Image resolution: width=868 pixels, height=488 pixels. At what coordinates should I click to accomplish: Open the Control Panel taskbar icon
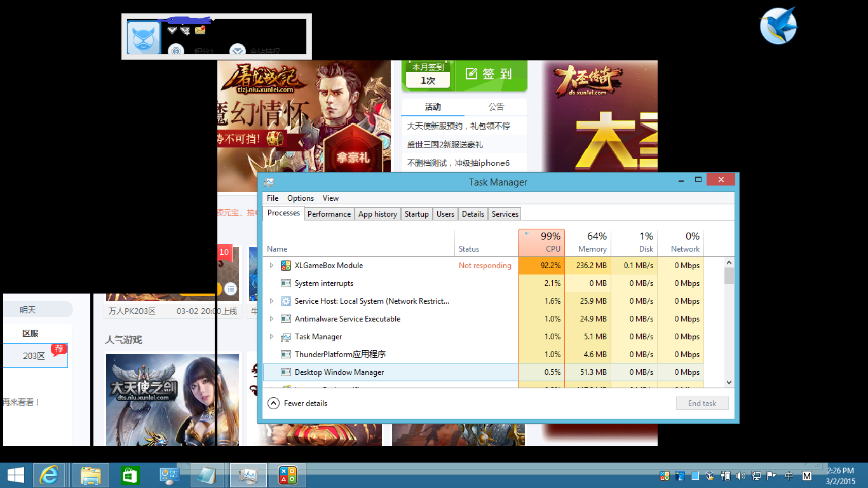(x=169, y=475)
